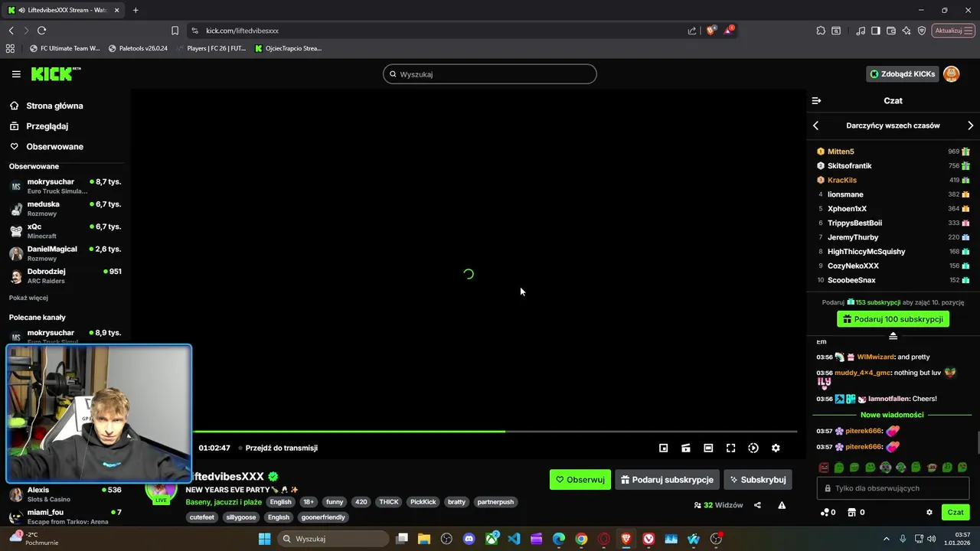Click the 'PickKick' stream tag
980x551 pixels.
[423, 502]
